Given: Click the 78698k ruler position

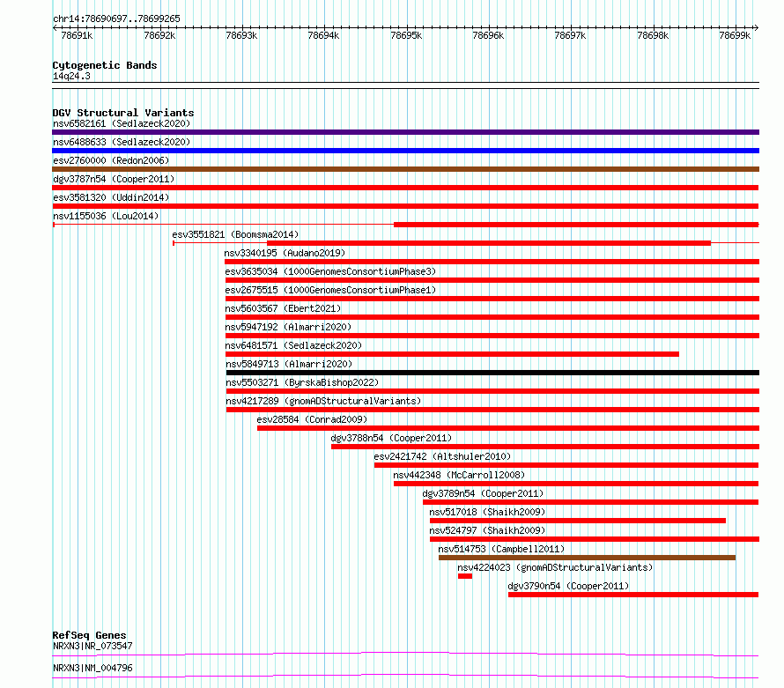Looking at the screenshot, I should pos(653,35).
